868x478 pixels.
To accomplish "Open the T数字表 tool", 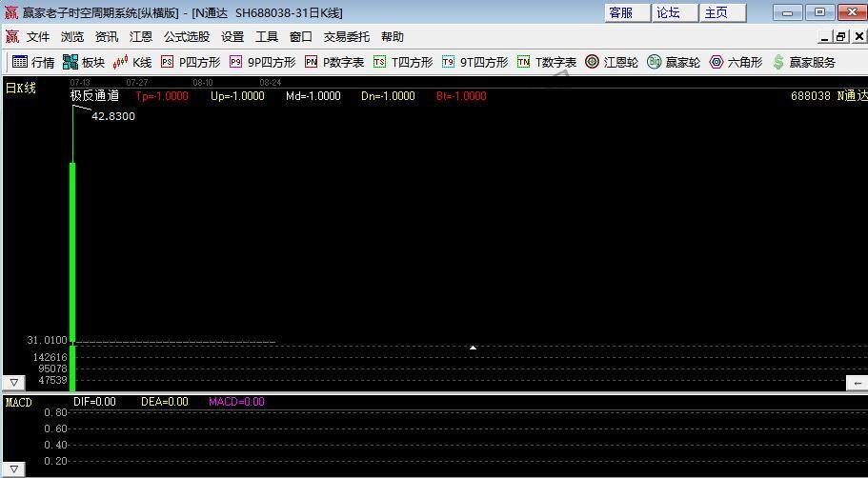I will (x=547, y=62).
